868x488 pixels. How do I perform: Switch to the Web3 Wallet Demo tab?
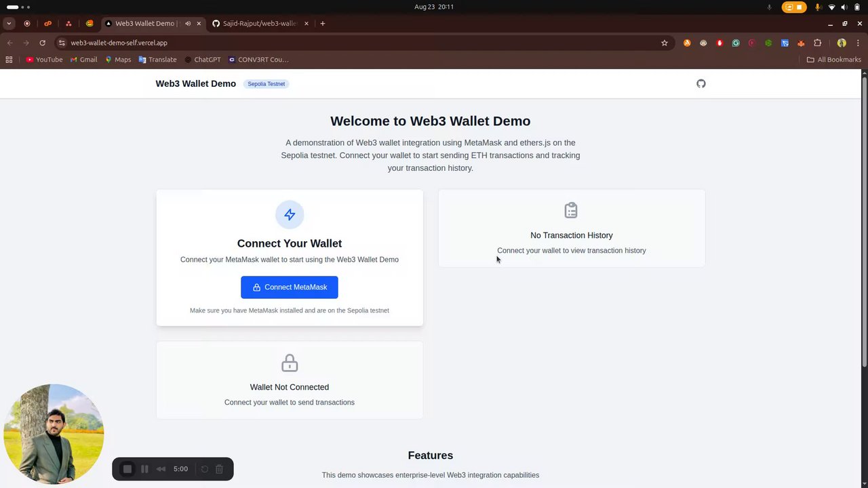coord(144,23)
